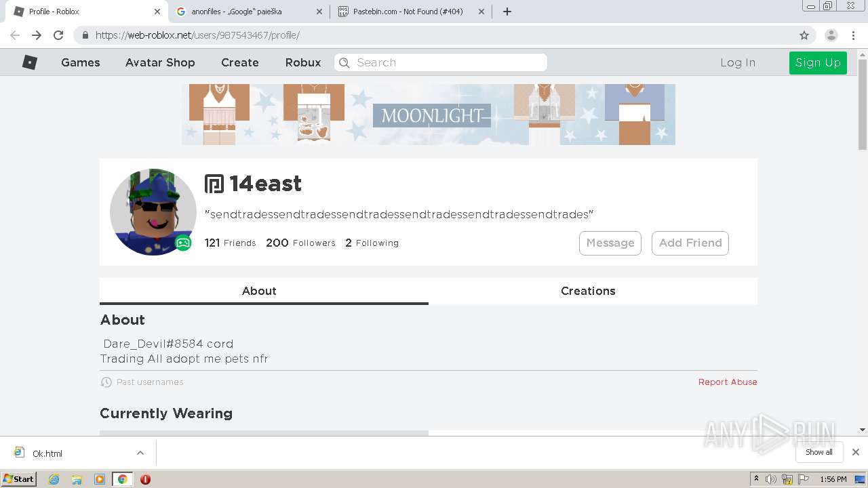Image resolution: width=868 pixels, height=488 pixels.
Task: Open the 2 Following list
Action: tap(372, 243)
